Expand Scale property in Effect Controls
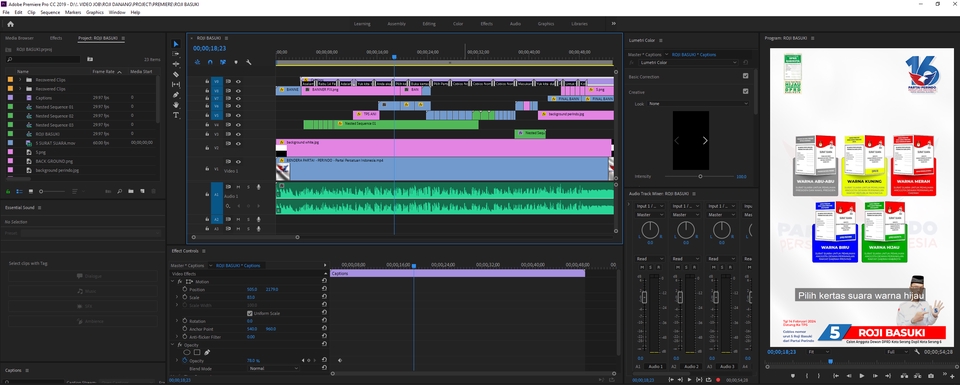 pyautogui.click(x=177, y=297)
